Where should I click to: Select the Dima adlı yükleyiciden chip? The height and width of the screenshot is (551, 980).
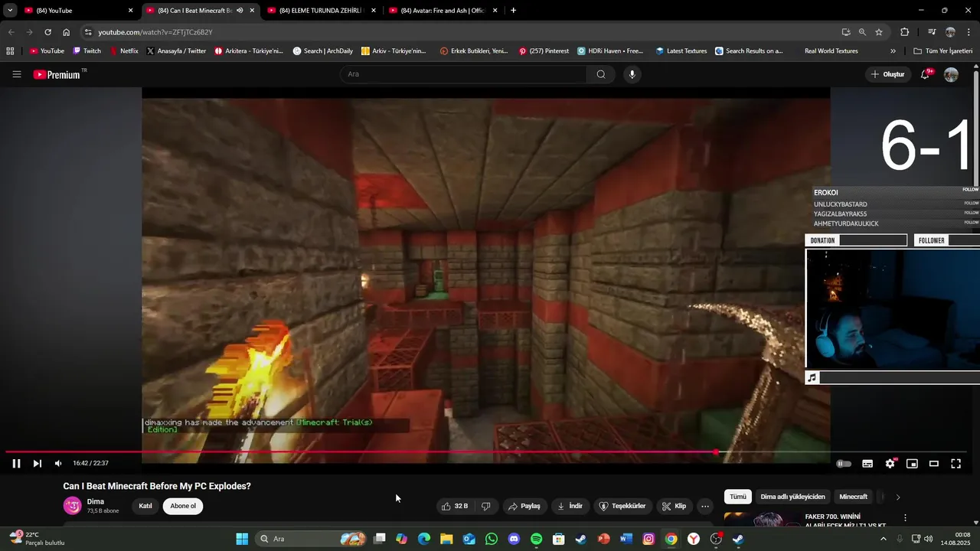tap(792, 497)
